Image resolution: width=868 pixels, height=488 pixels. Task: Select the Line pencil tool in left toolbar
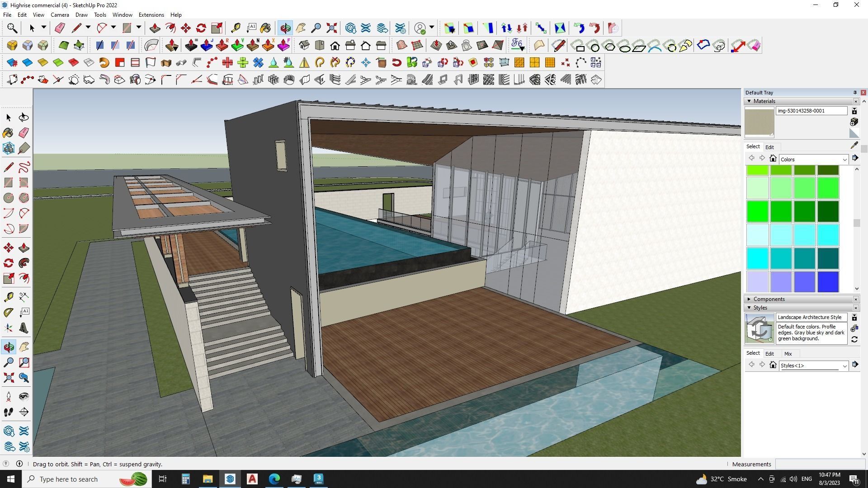point(8,167)
